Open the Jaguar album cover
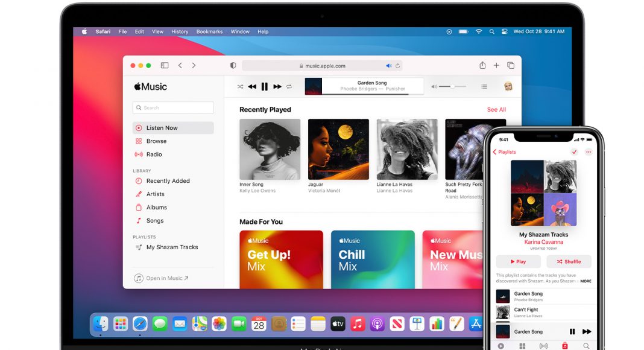Viewport: 644px width, 350px height. pos(338,150)
